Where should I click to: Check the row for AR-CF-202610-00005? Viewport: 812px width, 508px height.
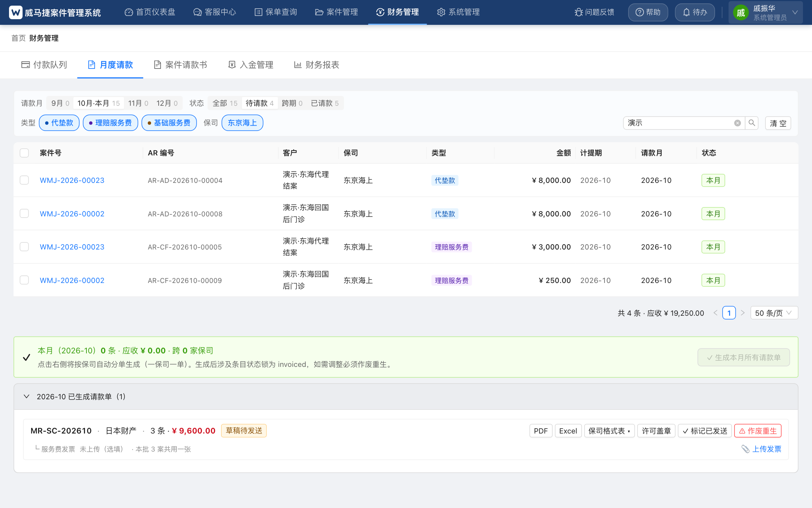[24, 247]
